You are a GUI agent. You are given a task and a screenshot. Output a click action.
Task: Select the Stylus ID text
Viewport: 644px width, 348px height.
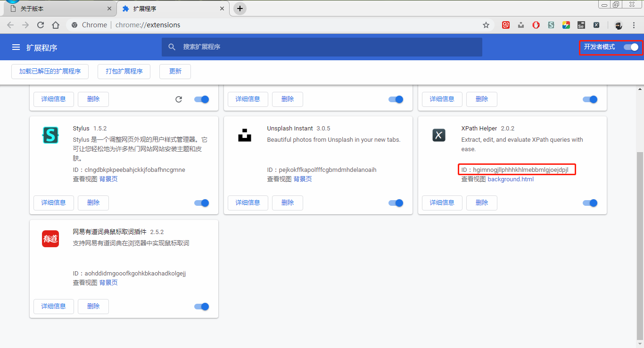point(129,170)
